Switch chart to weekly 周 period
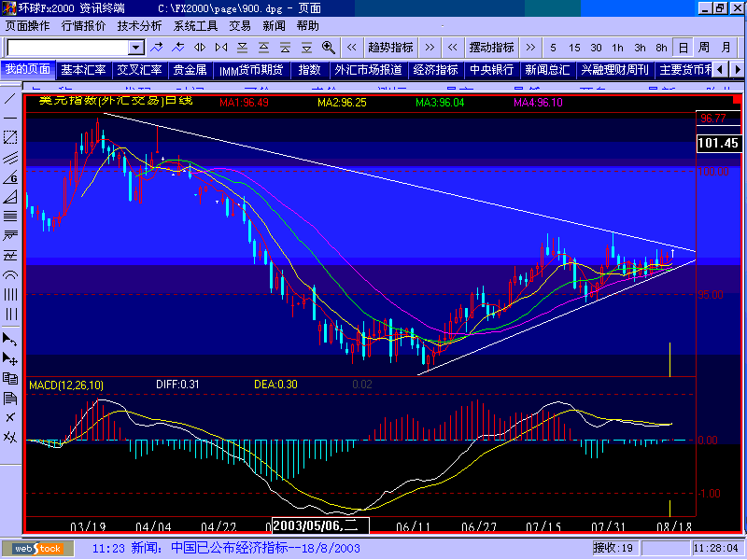This screenshot has height=560, width=747. [704, 48]
